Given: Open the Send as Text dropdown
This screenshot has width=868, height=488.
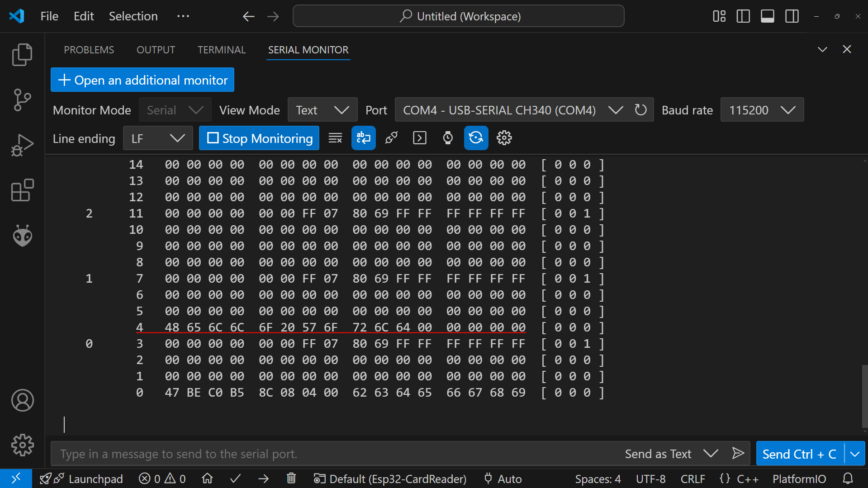Looking at the screenshot, I should coord(671,454).
